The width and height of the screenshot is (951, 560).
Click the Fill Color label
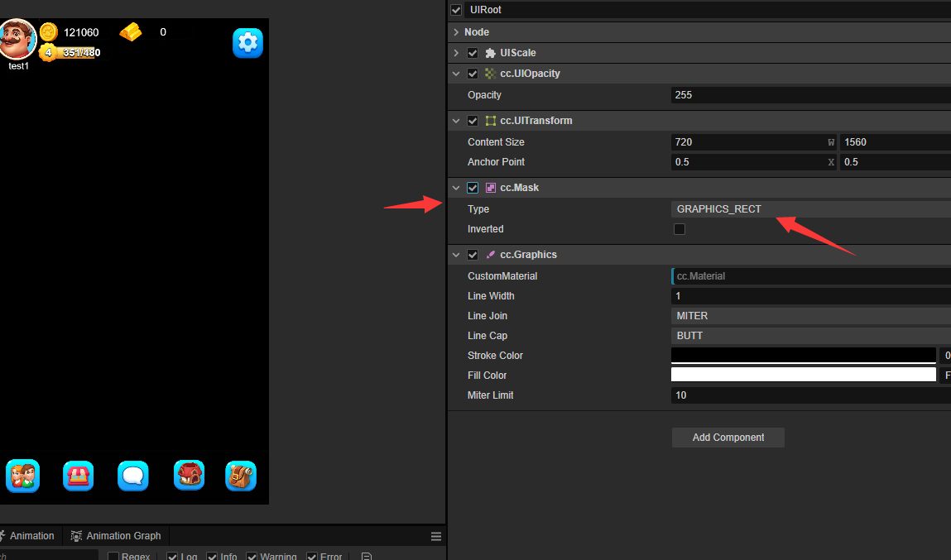tap(487, 376)
